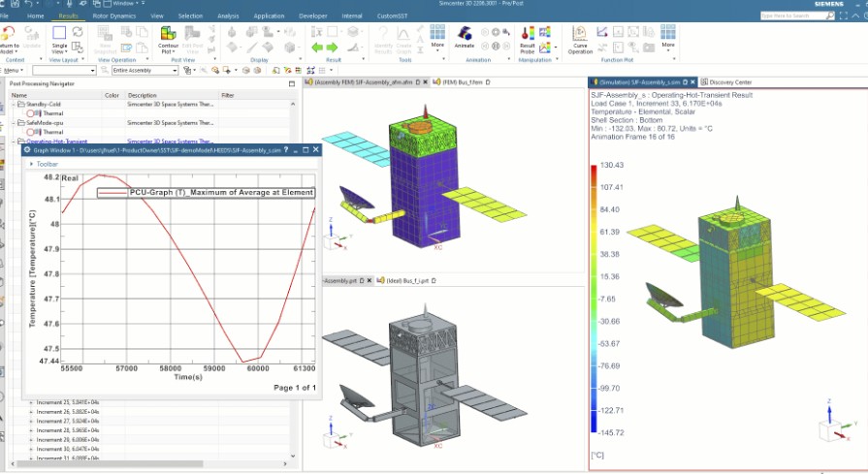Image resolution: width=868 pixels, height=474 pixels.
Task: Open the Result Probe tool
Action: pos(528,37)
